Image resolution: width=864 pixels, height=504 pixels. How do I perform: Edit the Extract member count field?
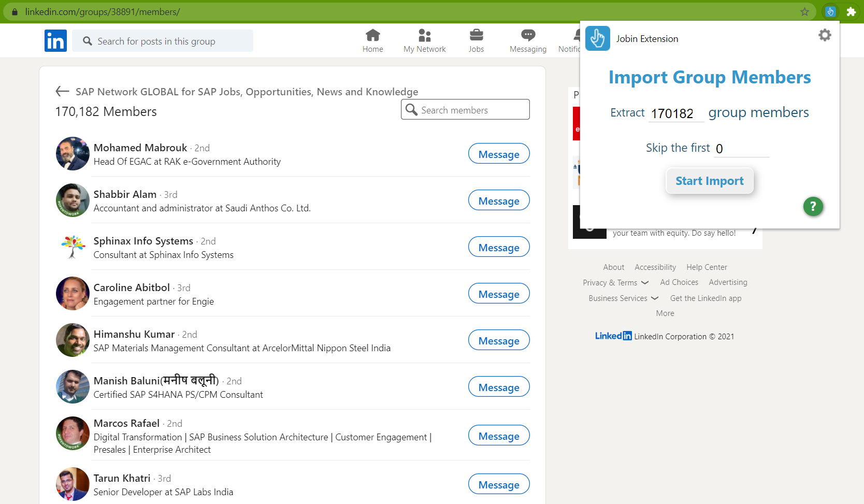click(x=676, y=113)
